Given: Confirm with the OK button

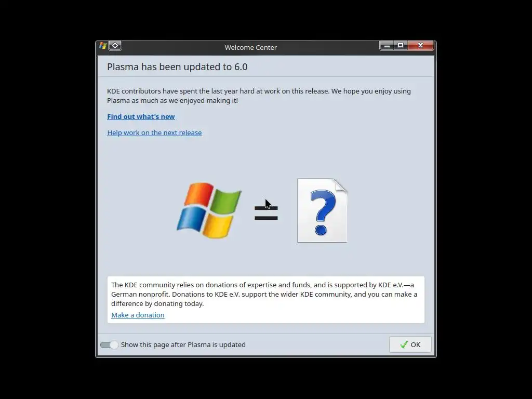Looking at the screenshot, I should click(410, 345).
